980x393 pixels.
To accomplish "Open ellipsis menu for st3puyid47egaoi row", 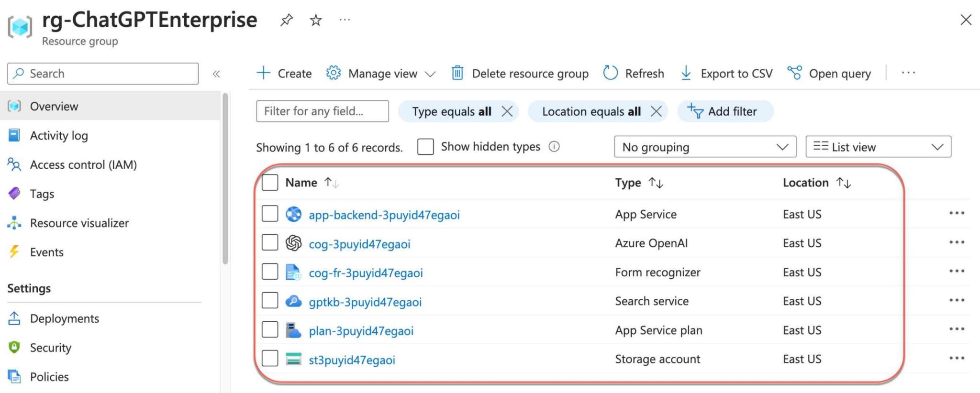I will coord(957,358).
